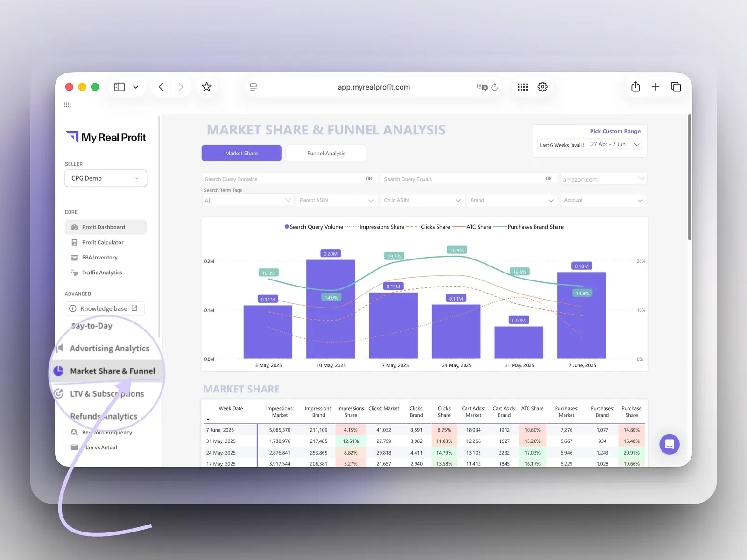Click the small grid icon below window controls
Image resolution: width=747 pixels, height=560 pixels.
pyautogui.click(x=67, y=105)
